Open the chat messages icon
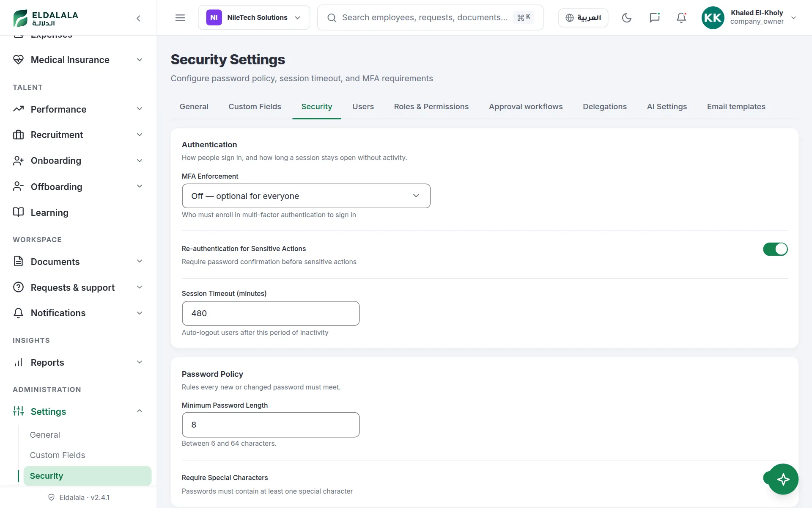Screen dimensions: 812x508 pos(654,18)
